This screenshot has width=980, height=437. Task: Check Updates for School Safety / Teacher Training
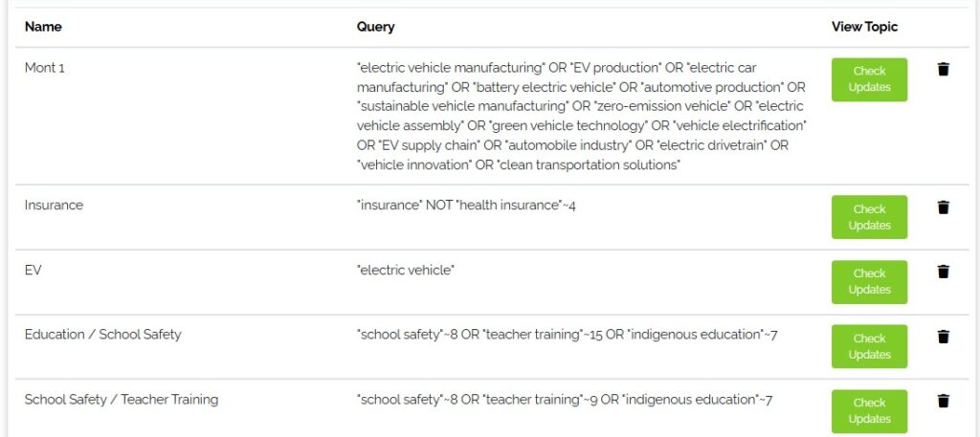pos(869,411)
